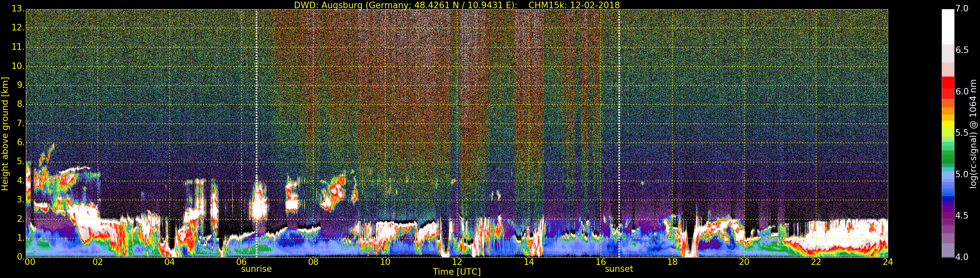980x278 pixels.
Task: Click the 'sunset' label below the time axis
Action: [x=619, y=269]
